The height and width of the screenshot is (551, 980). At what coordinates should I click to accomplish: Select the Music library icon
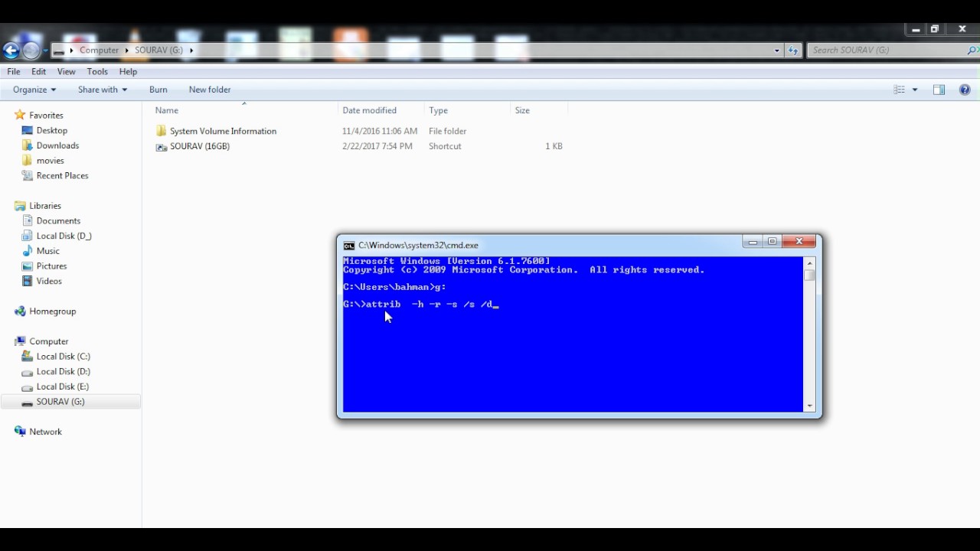click(28, 251)
